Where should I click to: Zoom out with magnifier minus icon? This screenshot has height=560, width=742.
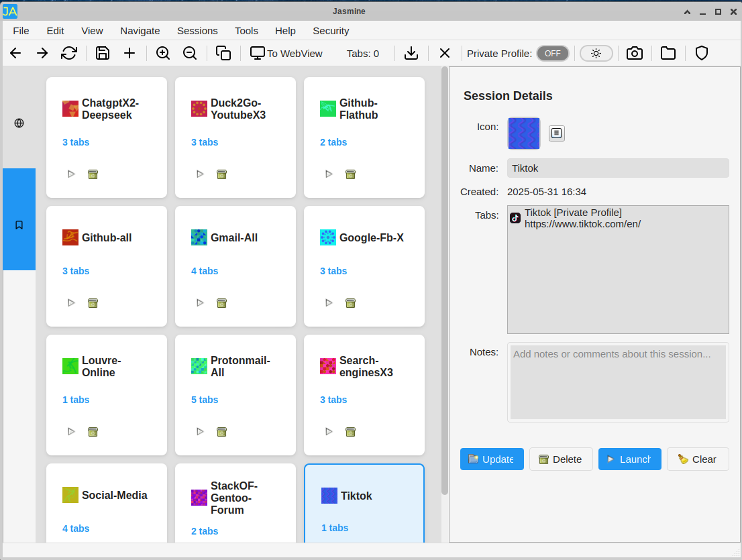pyautogui.click(x=190, y=54)
